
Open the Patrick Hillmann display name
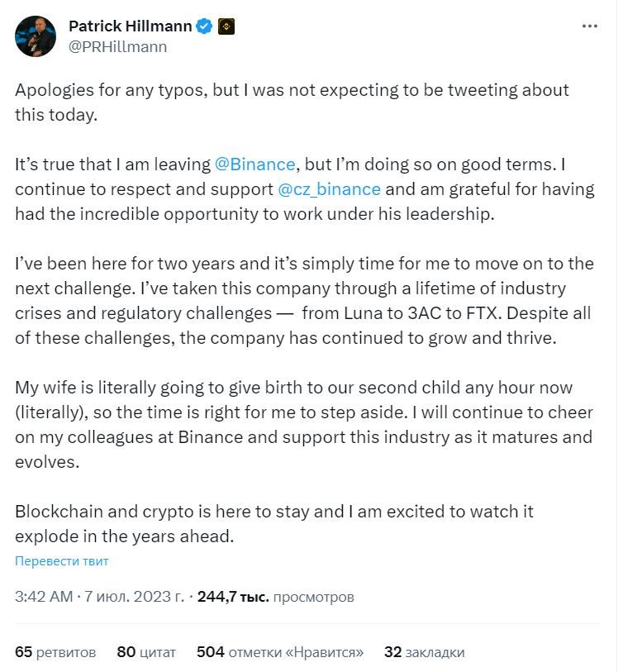click(131, 26)
